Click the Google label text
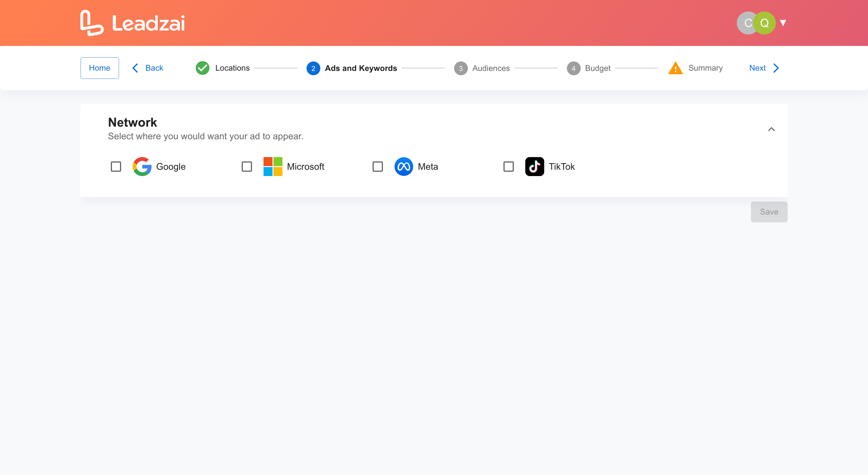Screen dimensions: 868x475 (171, 167)
